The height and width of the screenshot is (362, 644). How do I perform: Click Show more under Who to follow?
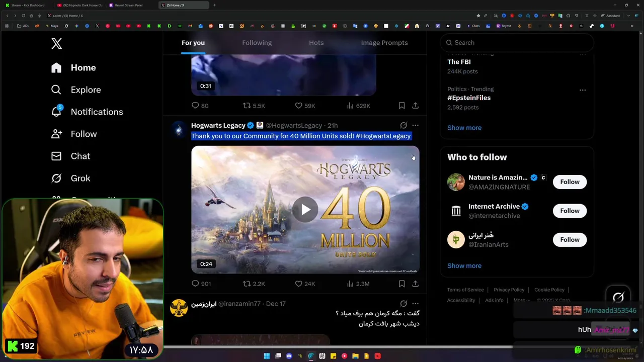coord(464,265)
